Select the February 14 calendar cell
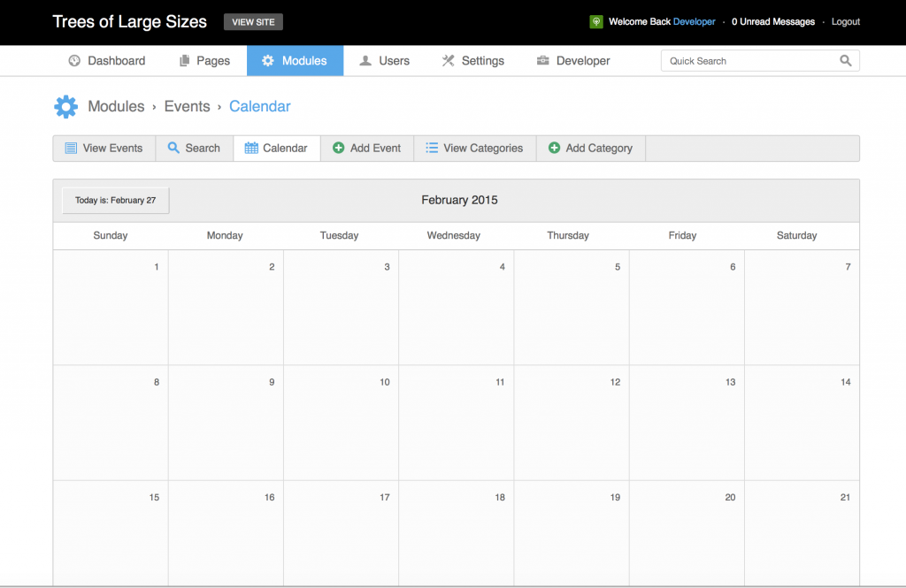 pos(802,423)
